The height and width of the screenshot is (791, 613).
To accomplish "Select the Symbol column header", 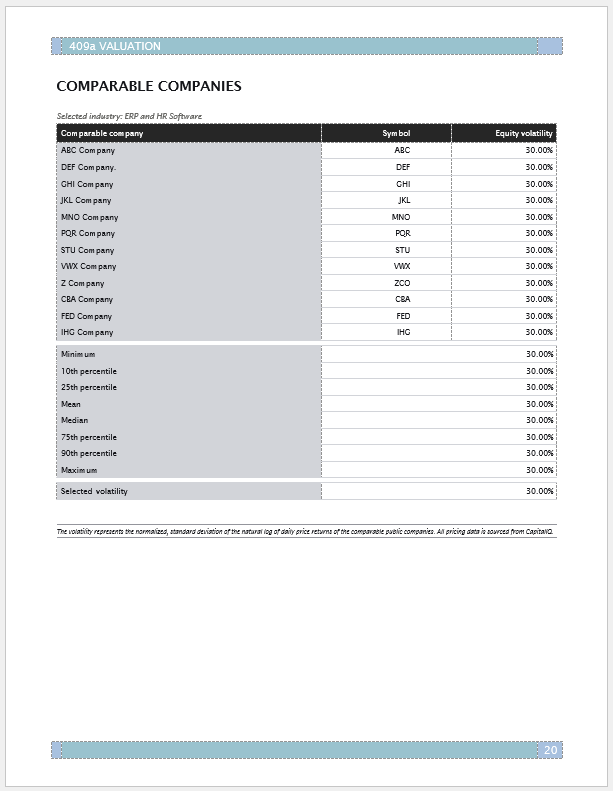I will coord(396,133).
